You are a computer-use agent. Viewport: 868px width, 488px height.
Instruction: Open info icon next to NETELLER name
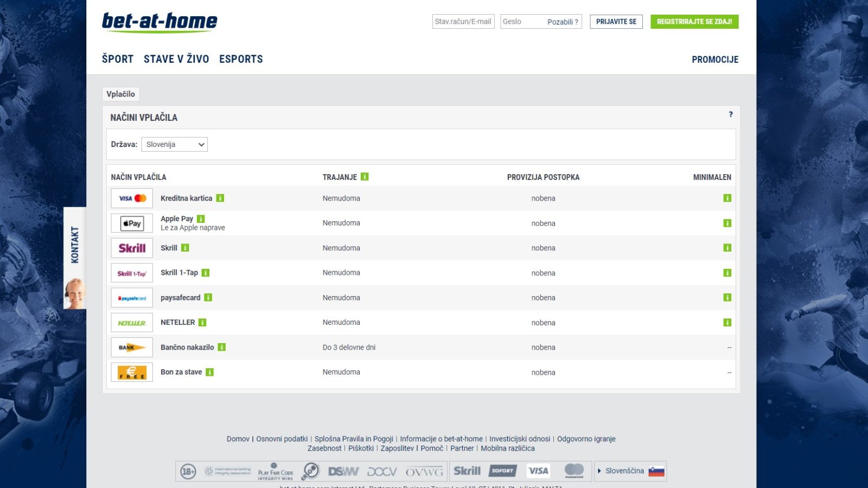pos(202,323)
